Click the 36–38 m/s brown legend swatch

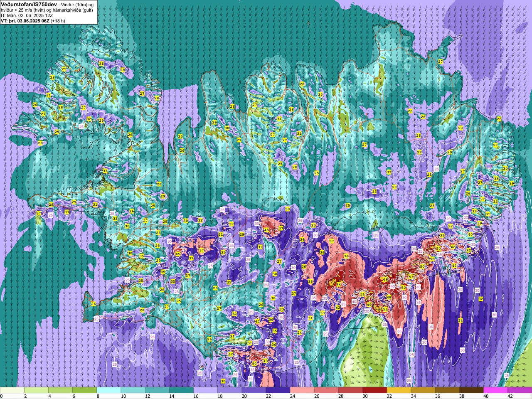click(447, 390)
